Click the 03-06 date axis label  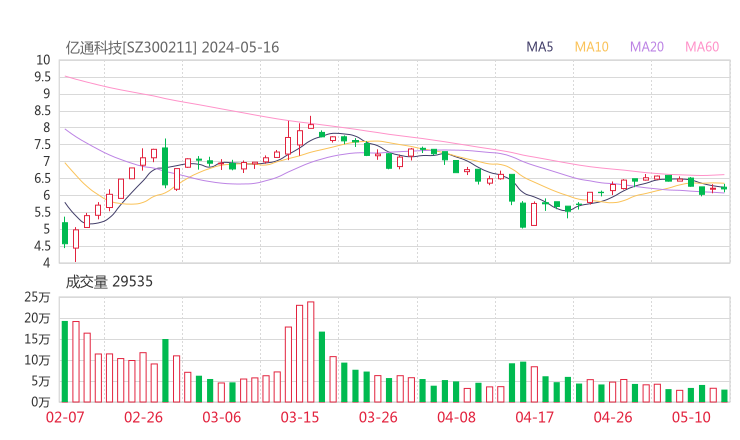(222, 417)
